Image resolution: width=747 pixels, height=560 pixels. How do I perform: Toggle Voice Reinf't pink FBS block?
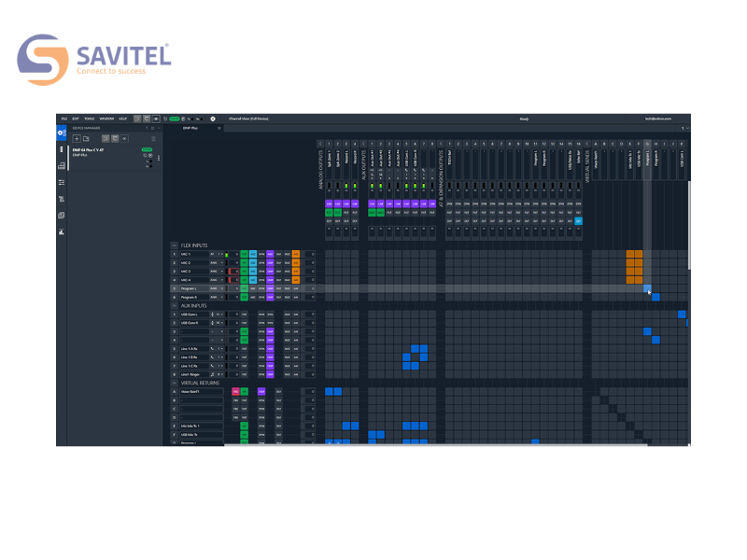coord(235,391)
